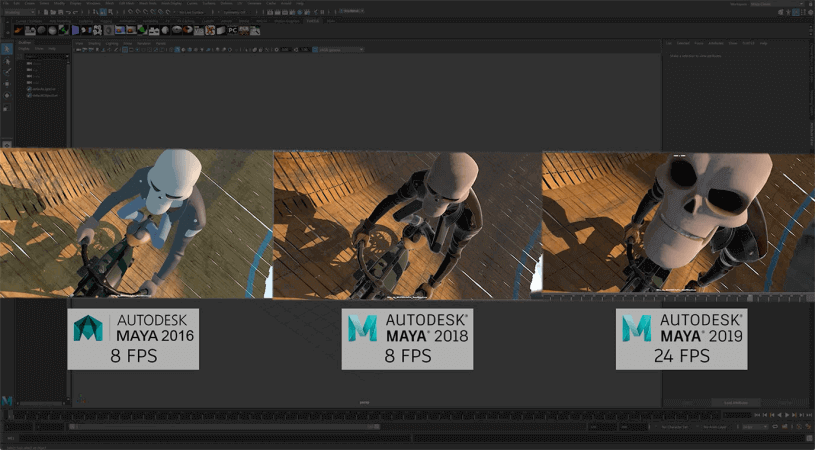The height and width of the screenshot is (450, 815).
Task: Activate the Move tool in Tool Box
Action: (7, 84)
